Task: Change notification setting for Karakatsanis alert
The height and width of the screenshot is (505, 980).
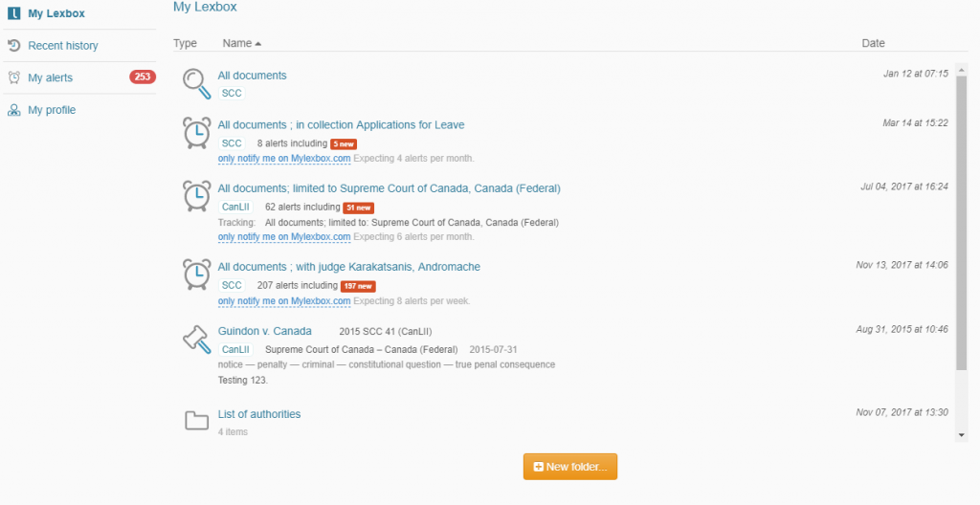Action: point(284,300)
